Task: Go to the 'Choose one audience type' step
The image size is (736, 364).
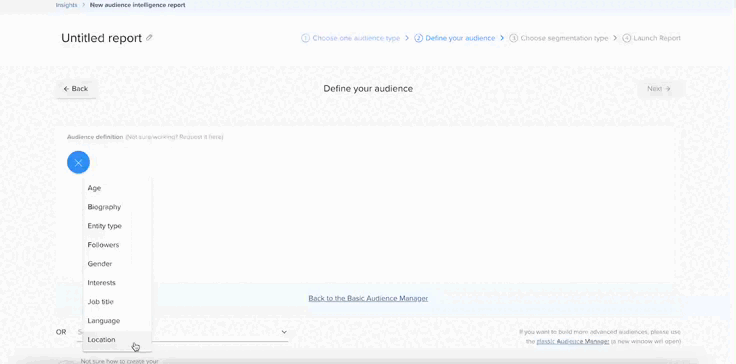Action: click(x=351, y=38)
